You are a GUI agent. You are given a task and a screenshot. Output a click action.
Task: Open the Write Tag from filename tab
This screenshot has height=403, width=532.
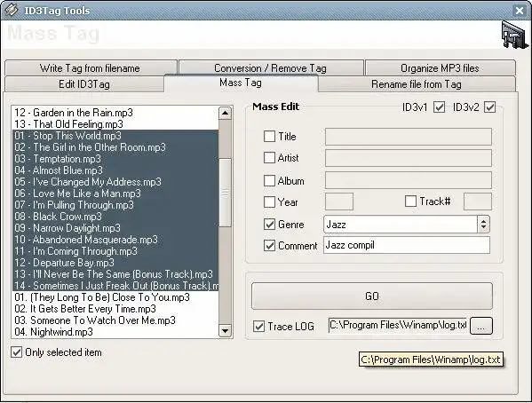pos(91,68)
